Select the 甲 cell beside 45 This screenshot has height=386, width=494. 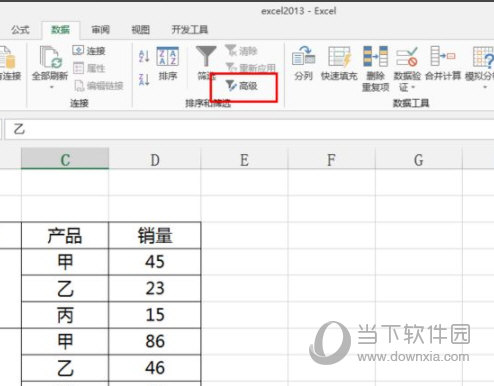pos(65,262)
